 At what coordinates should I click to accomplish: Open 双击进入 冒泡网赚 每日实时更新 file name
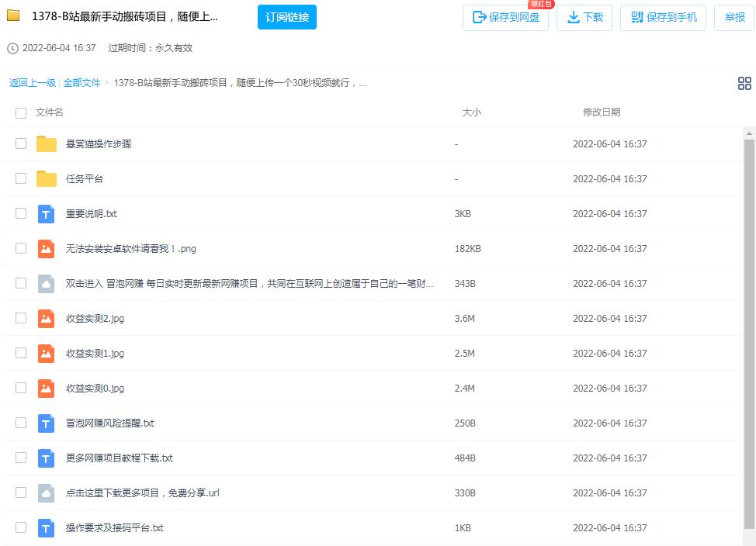coord(249,283)
